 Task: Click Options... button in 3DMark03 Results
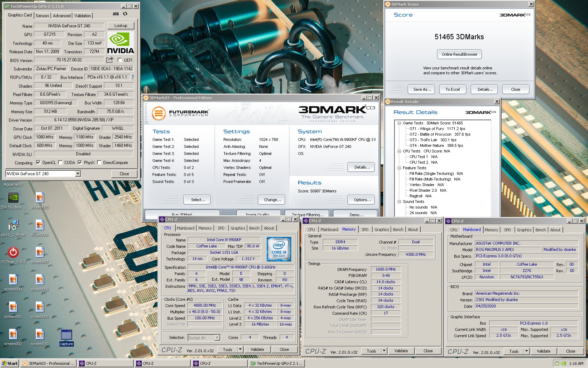pyautogui.click(x=361, y=200)
